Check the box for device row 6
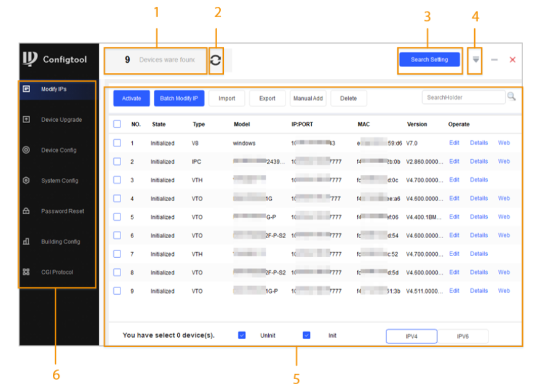 click(x=117, y=235)
